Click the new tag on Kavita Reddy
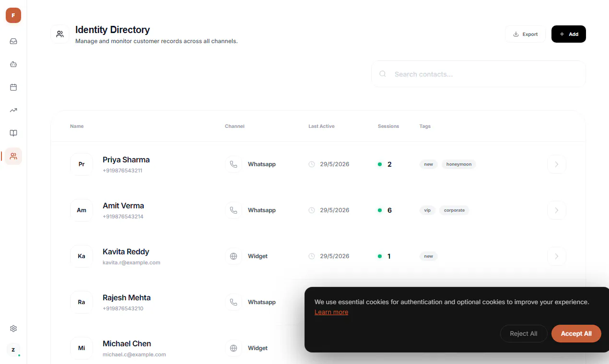 click(429, 256)
